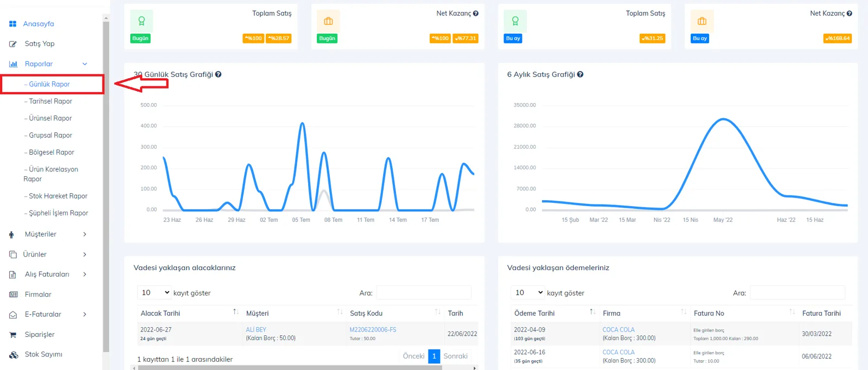The width and height of the screenshot is (868, 370).
Task: Click the E-Faturalar envelope icon
Action: [13, 315]
